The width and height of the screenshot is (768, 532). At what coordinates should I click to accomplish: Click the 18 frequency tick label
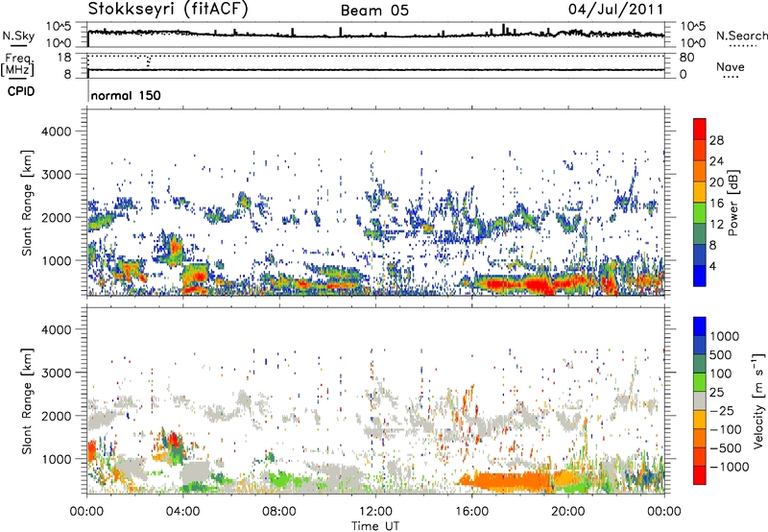(x=64, y=58)
